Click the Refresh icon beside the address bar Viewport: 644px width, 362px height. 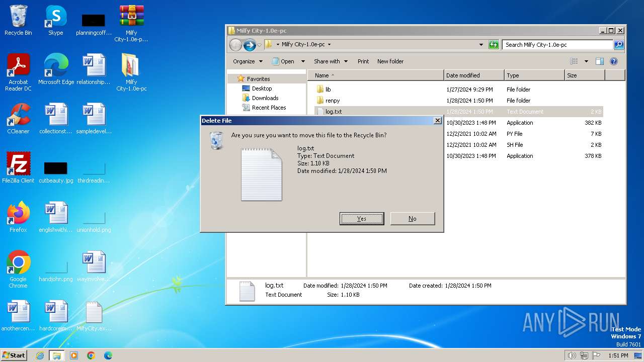pyautogui.click(x=494, y=45)
